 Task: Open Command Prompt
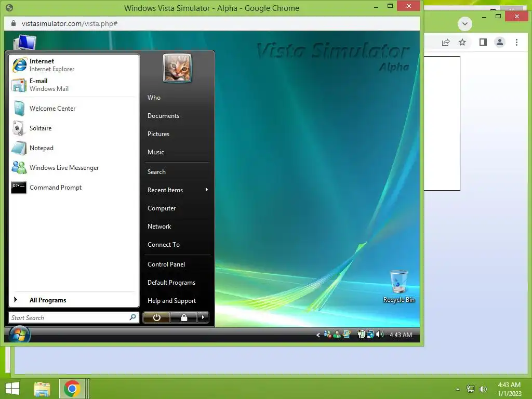73,187
